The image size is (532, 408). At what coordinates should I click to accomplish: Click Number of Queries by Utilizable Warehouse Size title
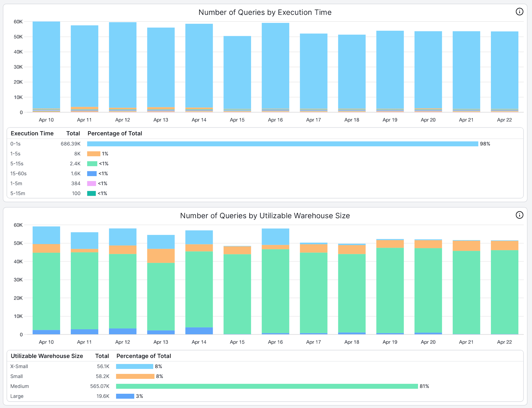click(x=265, y=216)
